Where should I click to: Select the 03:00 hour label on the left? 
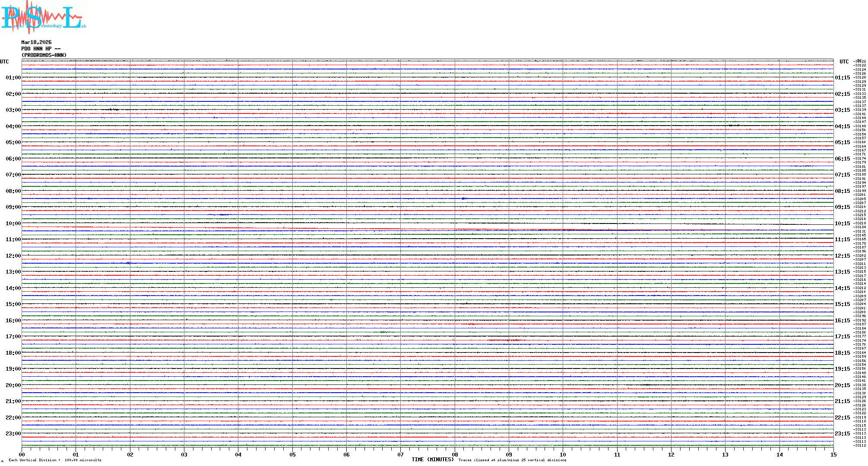[13, 110]
